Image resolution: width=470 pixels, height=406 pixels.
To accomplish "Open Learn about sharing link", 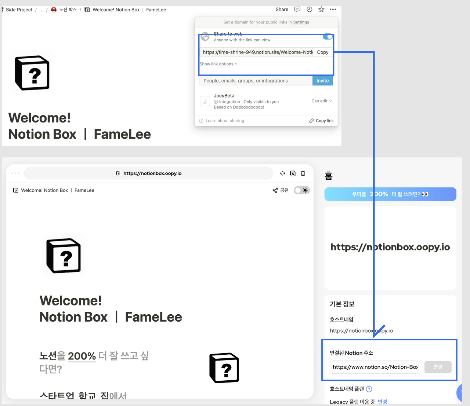I will pos(222,121).
